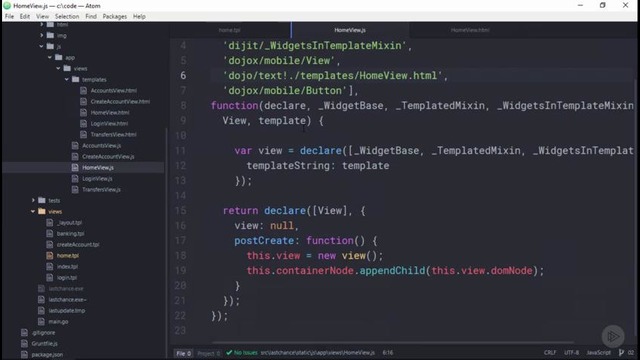640x360 pixels.
Task: Click the createAccount.tpl file icon
Action: tap(50, 244)
